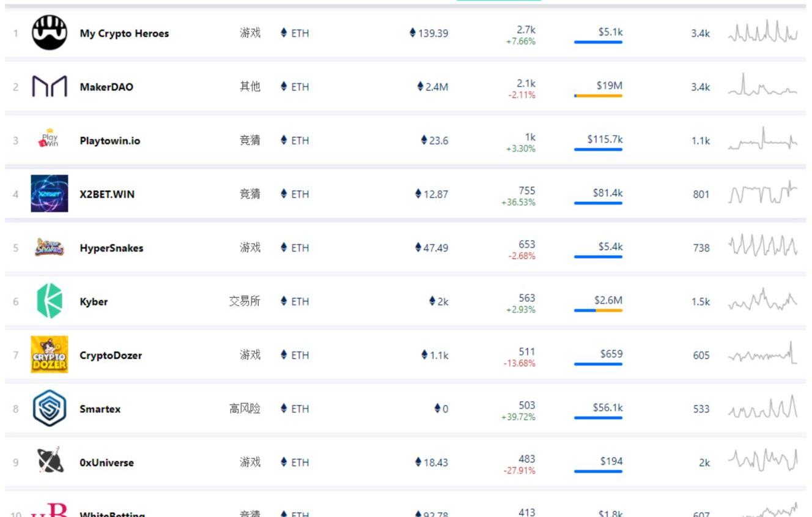Click CryptoDozer's 游戏 category label
812x517 pixels.
(250, 355)
